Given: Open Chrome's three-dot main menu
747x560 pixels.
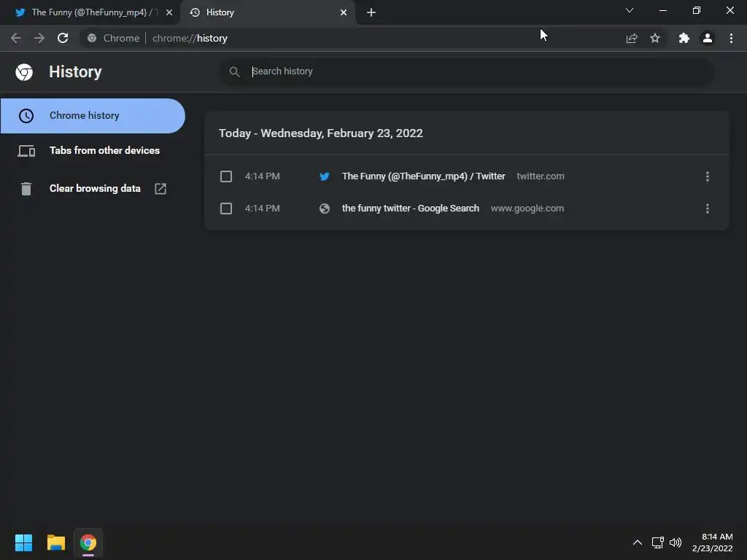Looking at the screenshot, I should (731, 38).
